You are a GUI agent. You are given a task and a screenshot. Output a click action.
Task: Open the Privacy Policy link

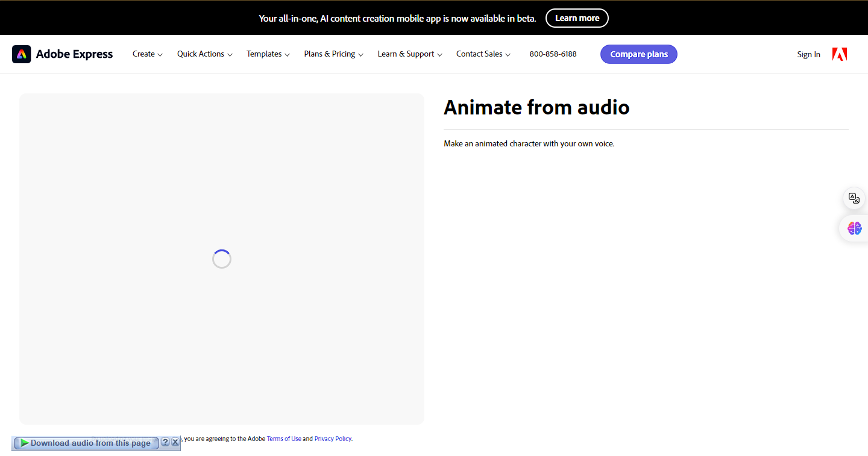[x=332, y=439]
